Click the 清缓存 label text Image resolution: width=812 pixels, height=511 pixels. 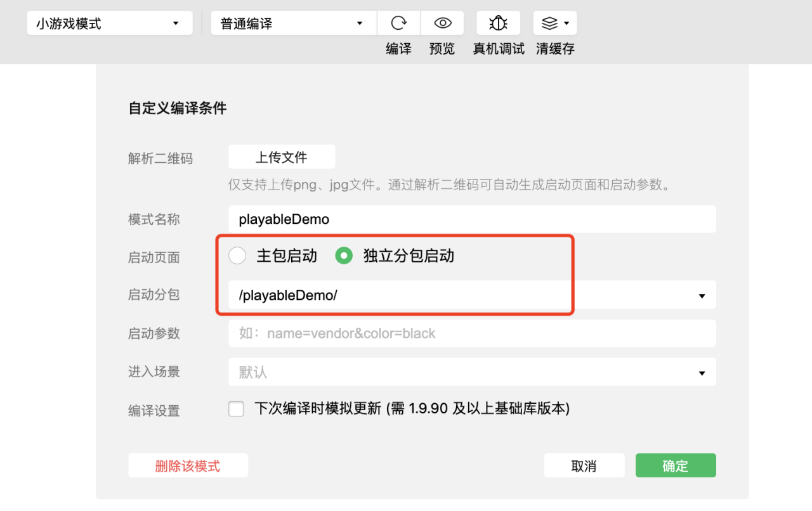tap(555, 49)
